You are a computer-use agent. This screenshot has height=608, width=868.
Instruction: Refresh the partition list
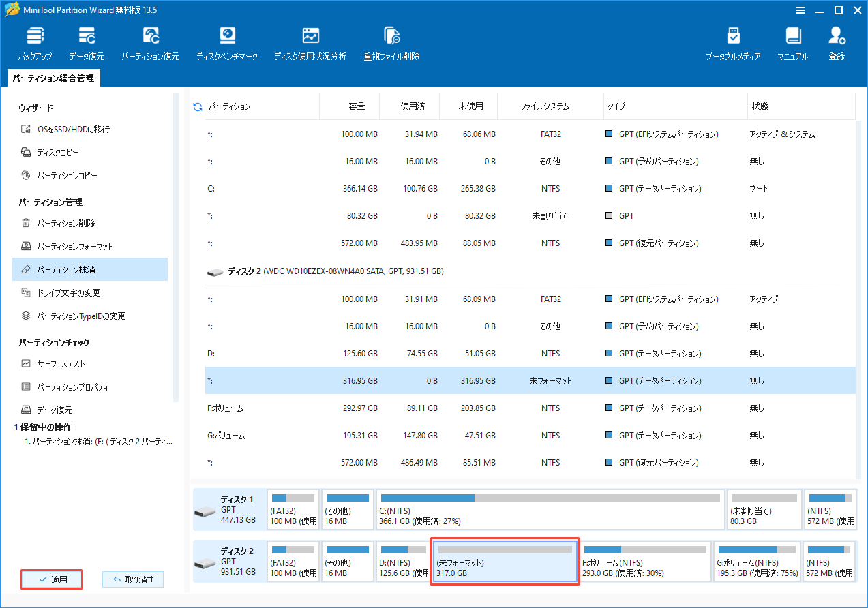click(196, 106)
